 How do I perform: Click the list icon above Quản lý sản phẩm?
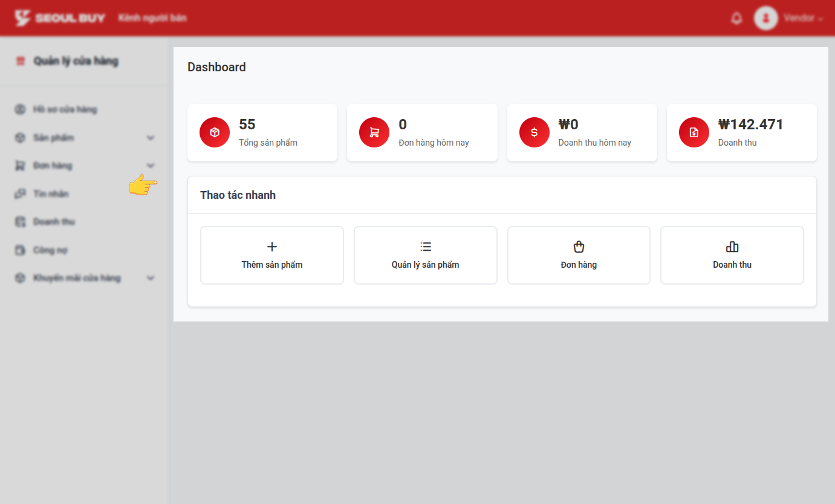pyautogui.click(x=426, y=247)
